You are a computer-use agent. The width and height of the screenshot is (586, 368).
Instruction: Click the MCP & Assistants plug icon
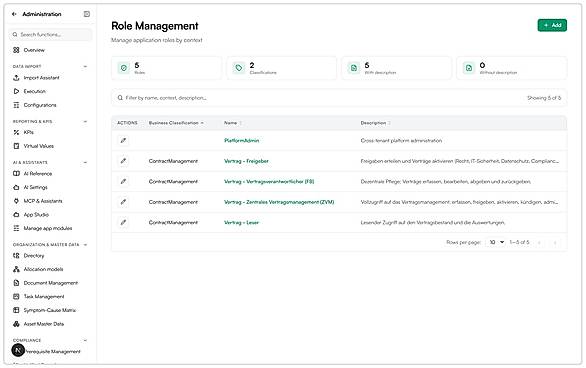[x=16, y=201]
